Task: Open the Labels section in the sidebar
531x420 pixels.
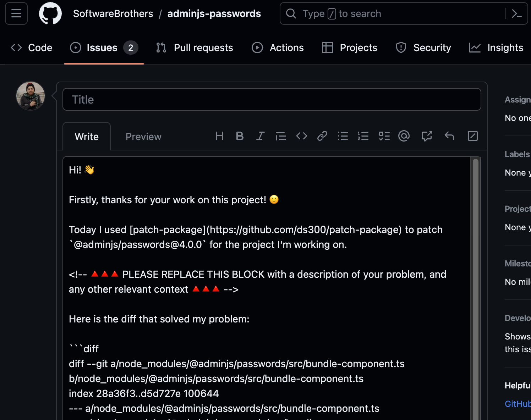Action: point(517,154)
